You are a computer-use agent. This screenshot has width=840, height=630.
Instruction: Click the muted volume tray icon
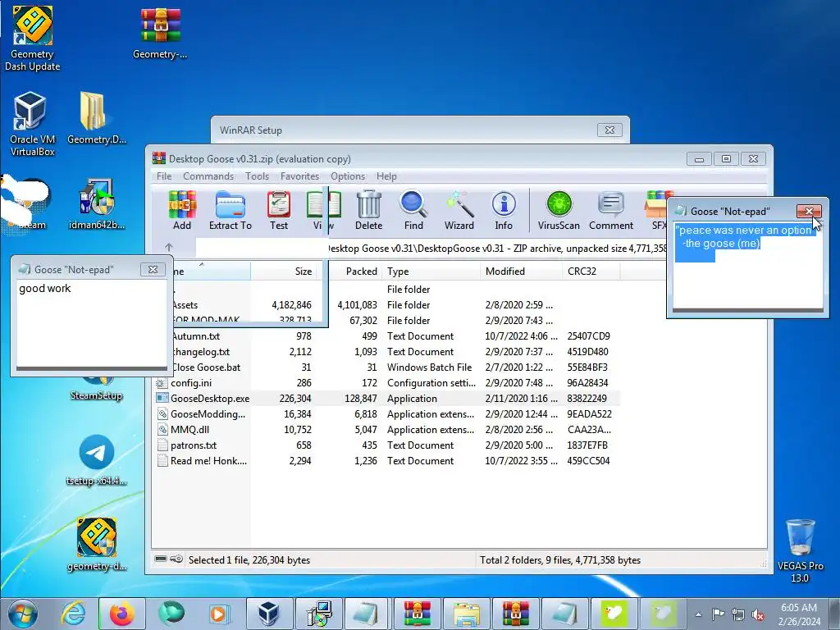click(758, 614)
